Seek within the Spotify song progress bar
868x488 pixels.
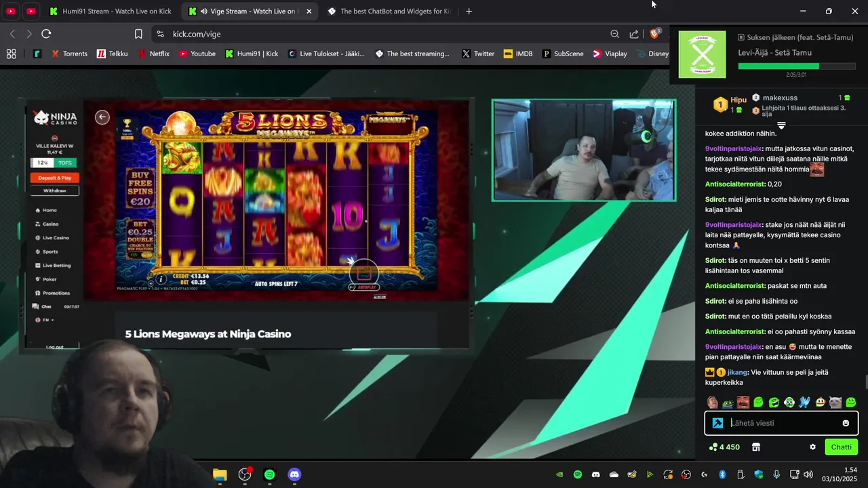796,66
